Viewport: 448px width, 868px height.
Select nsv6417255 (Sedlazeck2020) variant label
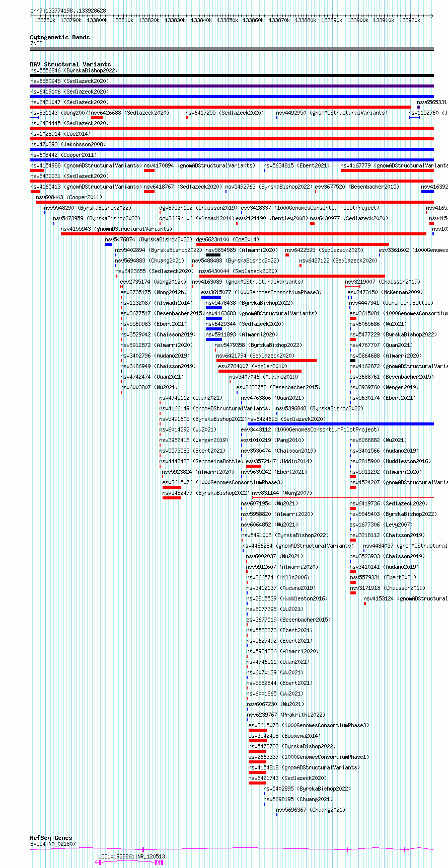(225, 113)
